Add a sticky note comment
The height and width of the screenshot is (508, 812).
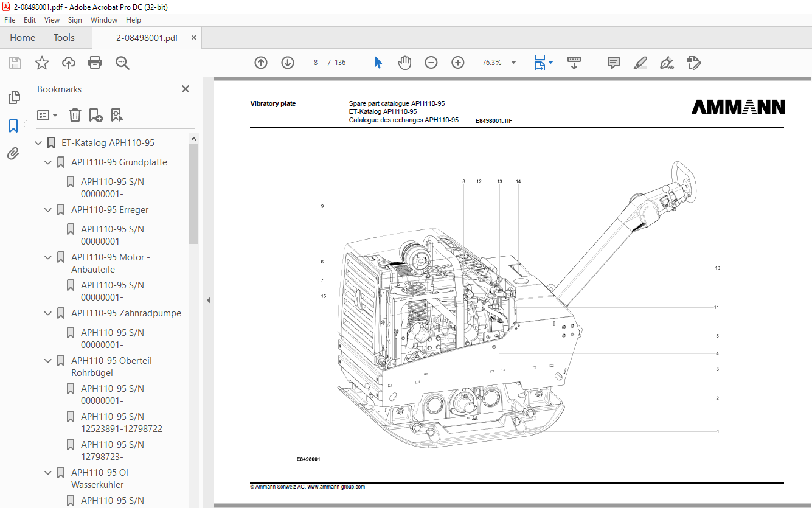pos(614,63)
